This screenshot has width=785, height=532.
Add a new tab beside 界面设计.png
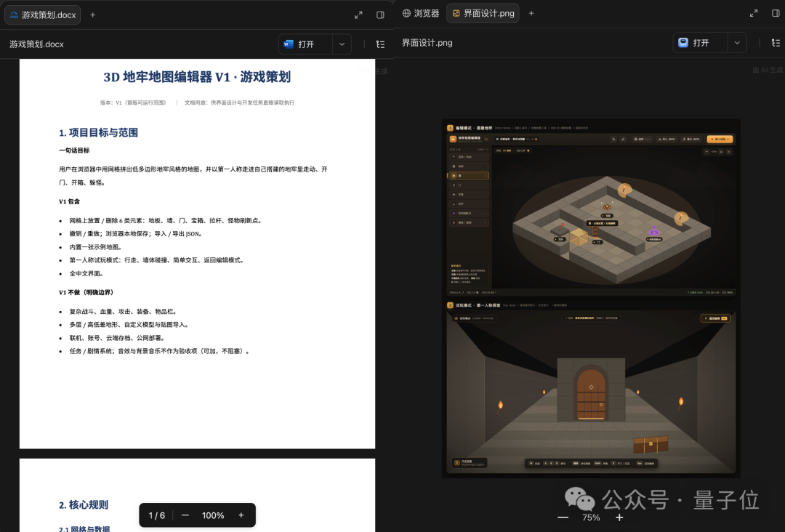pos(531,14)
